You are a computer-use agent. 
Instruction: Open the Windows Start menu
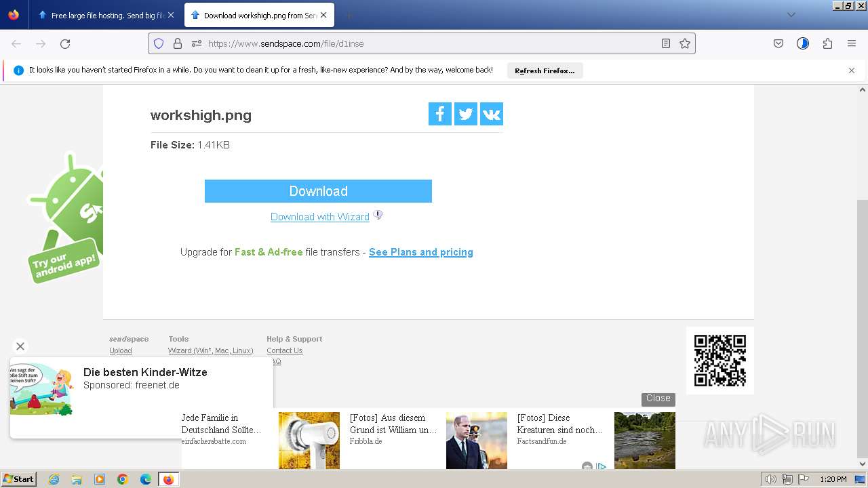(18, 479)
